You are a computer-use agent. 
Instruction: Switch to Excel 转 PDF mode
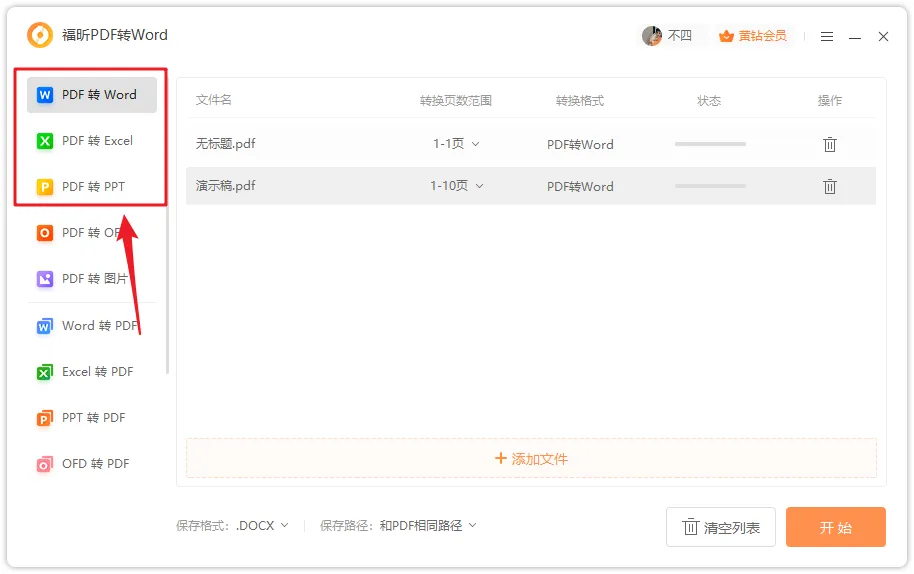[x=92, y=372]
